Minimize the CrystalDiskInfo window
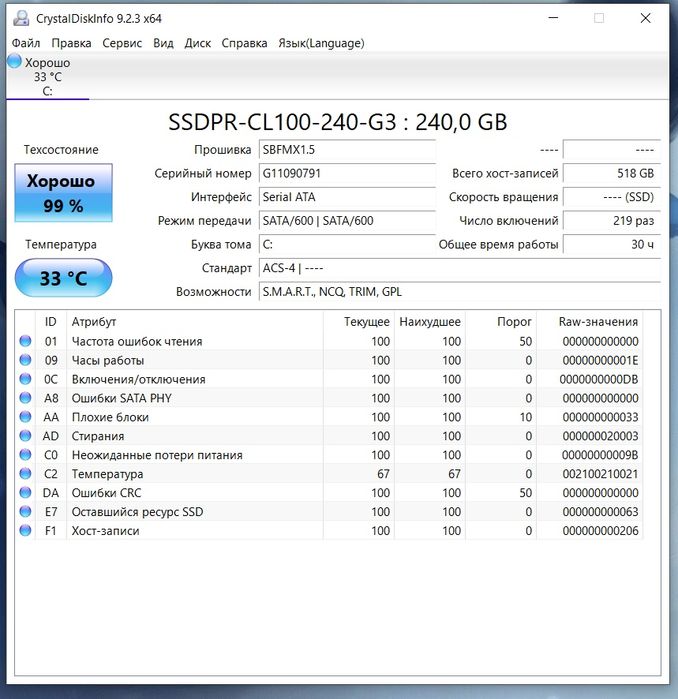 point(553,18)
